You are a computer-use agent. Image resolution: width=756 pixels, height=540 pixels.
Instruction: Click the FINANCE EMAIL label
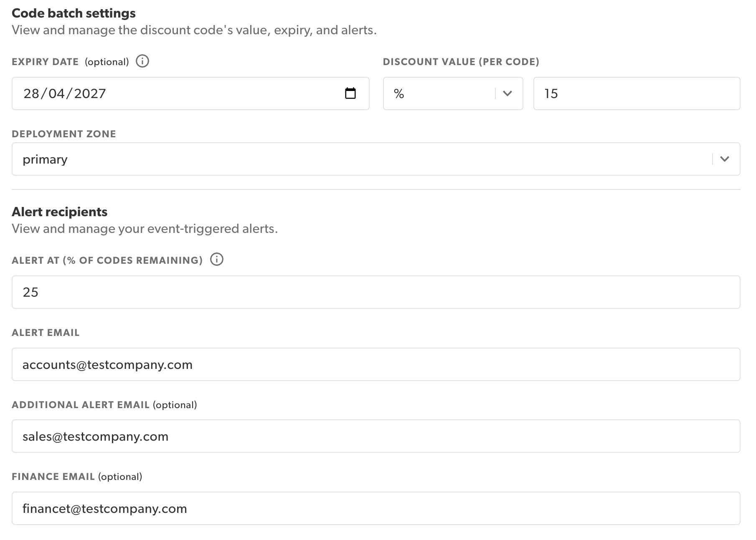[53, 477]
